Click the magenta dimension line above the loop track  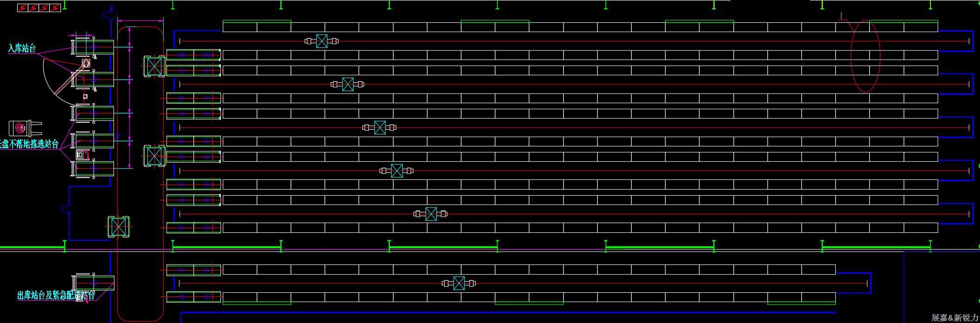[140, 20]
